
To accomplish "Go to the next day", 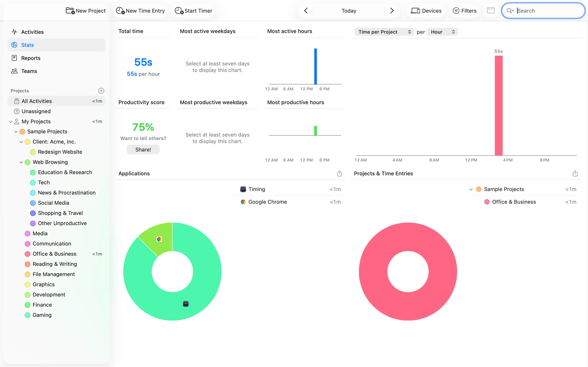I will [392, 11].
